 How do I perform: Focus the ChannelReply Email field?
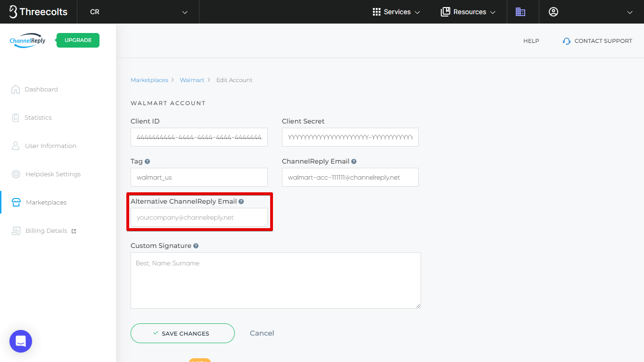tap(350, 177)
